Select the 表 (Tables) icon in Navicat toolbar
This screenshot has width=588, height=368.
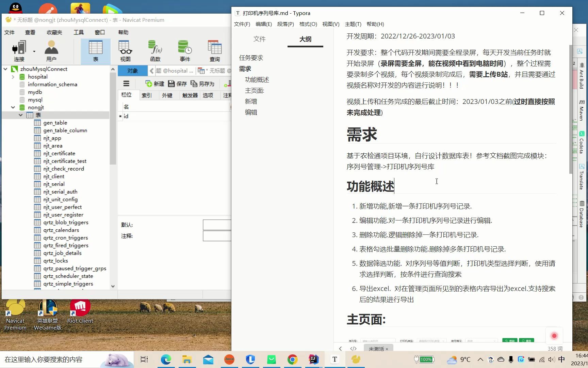[x=96, y=50]
